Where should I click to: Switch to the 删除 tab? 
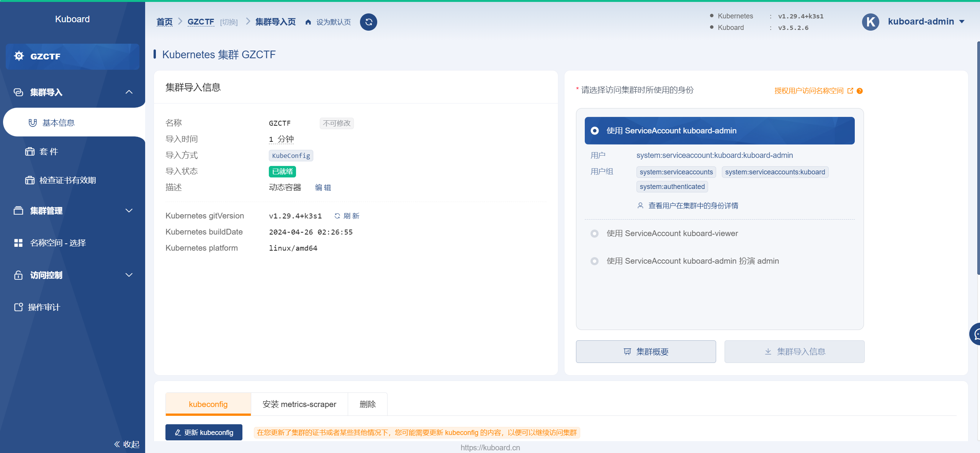point(367,404)
